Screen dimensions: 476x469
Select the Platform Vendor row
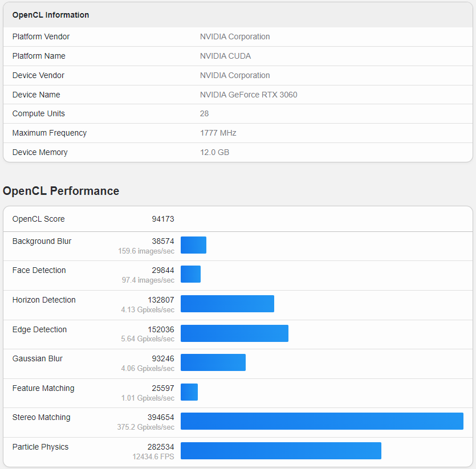[x=41, y=36]
